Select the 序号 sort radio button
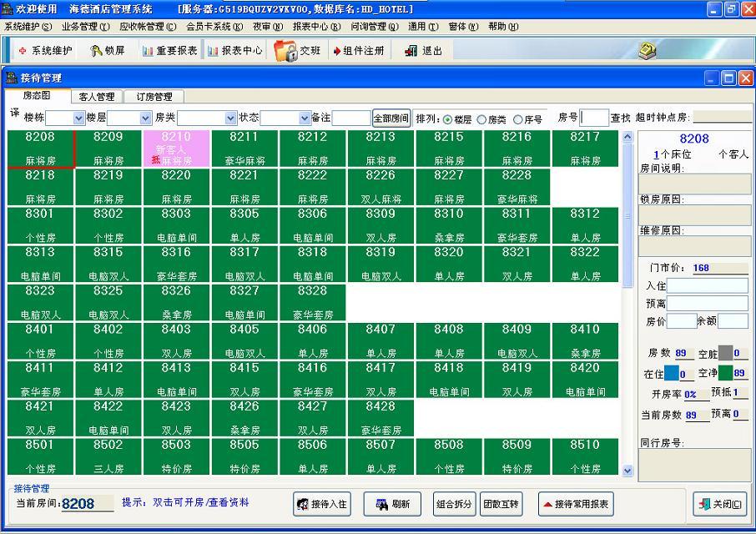Screen dimensions: 756x534 tap(518, 119)
